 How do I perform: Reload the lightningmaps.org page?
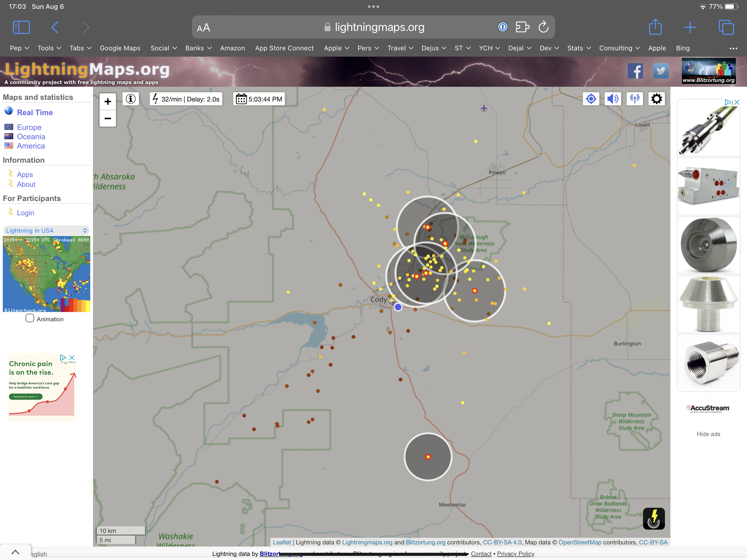(x=544, y=27)
